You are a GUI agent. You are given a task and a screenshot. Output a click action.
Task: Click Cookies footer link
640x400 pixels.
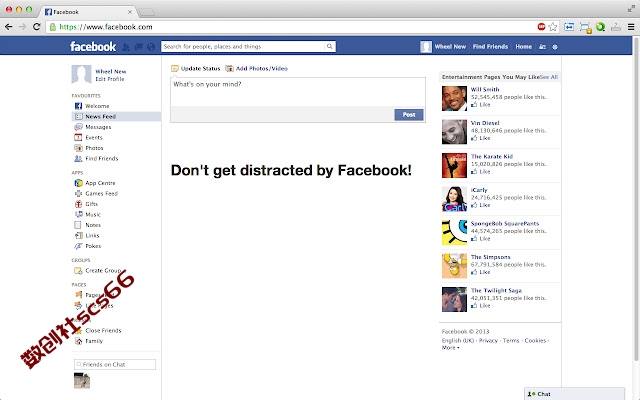coord(535,340)
